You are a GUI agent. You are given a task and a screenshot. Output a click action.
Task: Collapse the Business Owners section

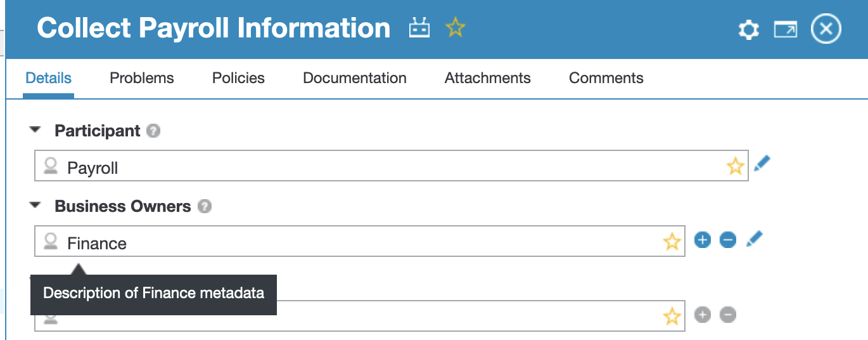35,206
